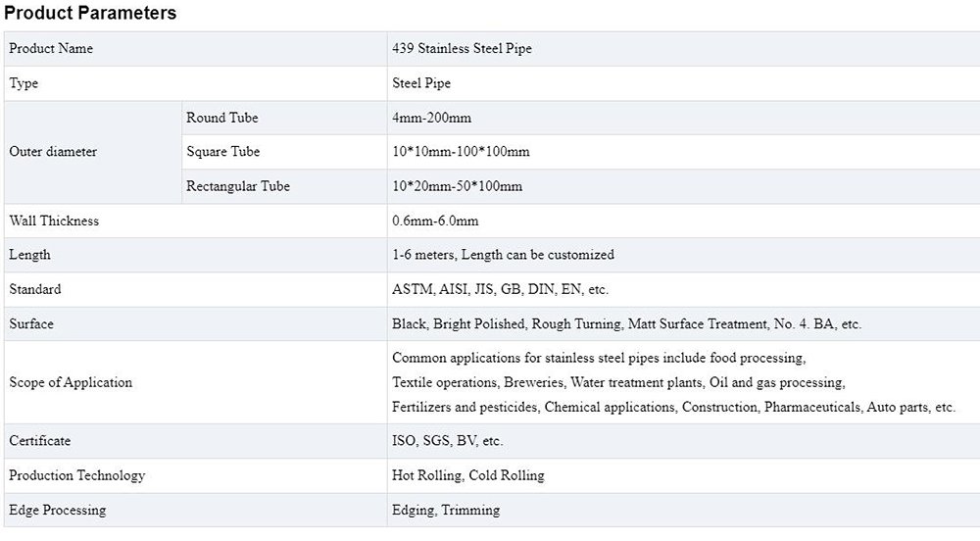Click the Square Tube sub-label
The image size is (980, 541).
point(223,152)
